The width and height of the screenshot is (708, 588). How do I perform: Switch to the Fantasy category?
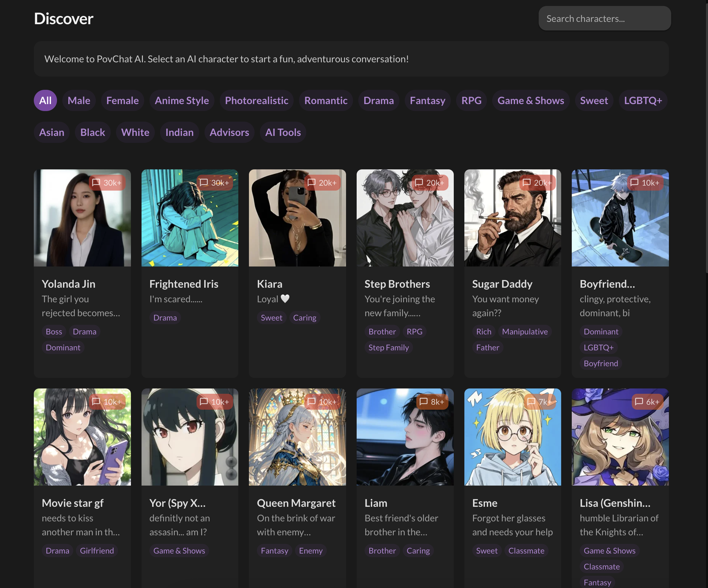point(428,100)
